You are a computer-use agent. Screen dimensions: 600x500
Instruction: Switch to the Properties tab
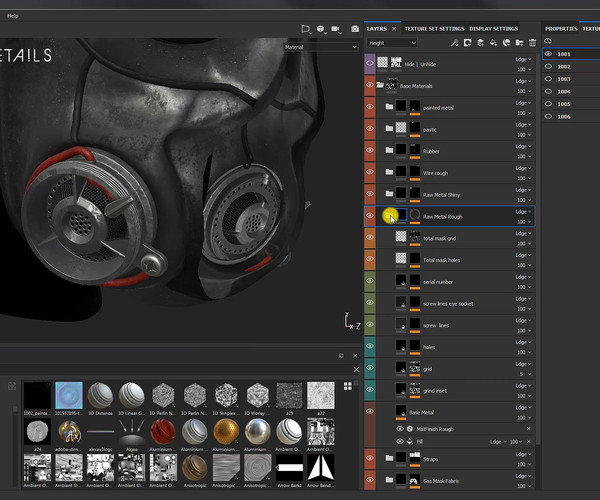tap(561, 29)
